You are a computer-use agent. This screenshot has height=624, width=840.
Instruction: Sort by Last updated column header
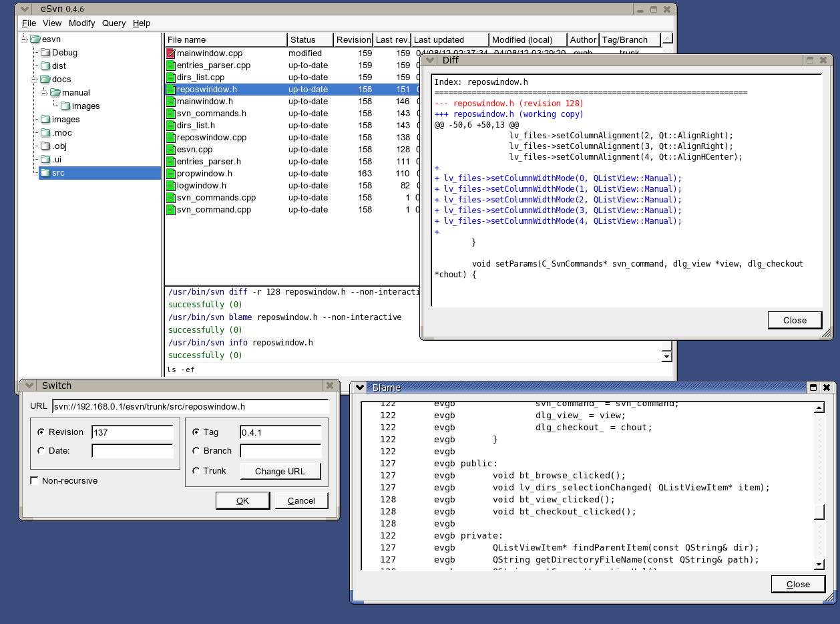point(451,39)
